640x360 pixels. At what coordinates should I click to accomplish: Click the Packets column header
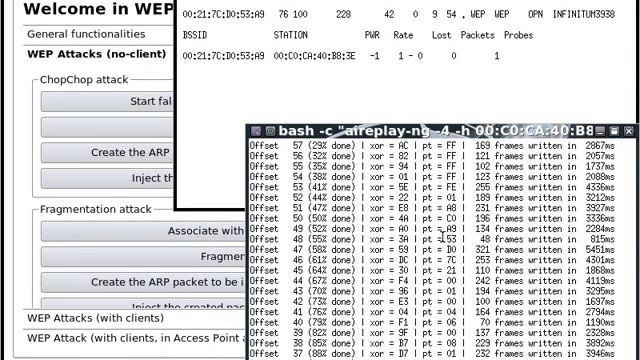point(478,35)
